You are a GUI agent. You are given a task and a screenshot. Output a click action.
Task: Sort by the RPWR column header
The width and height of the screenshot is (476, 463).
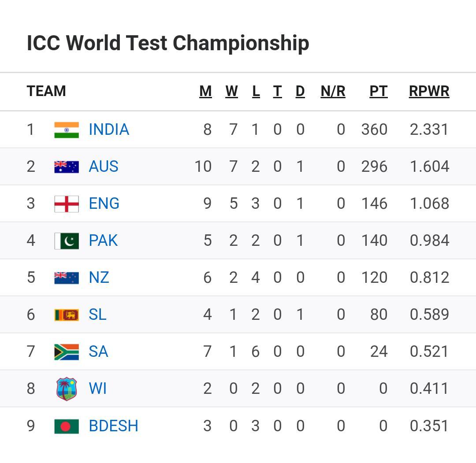click(429, 91)
